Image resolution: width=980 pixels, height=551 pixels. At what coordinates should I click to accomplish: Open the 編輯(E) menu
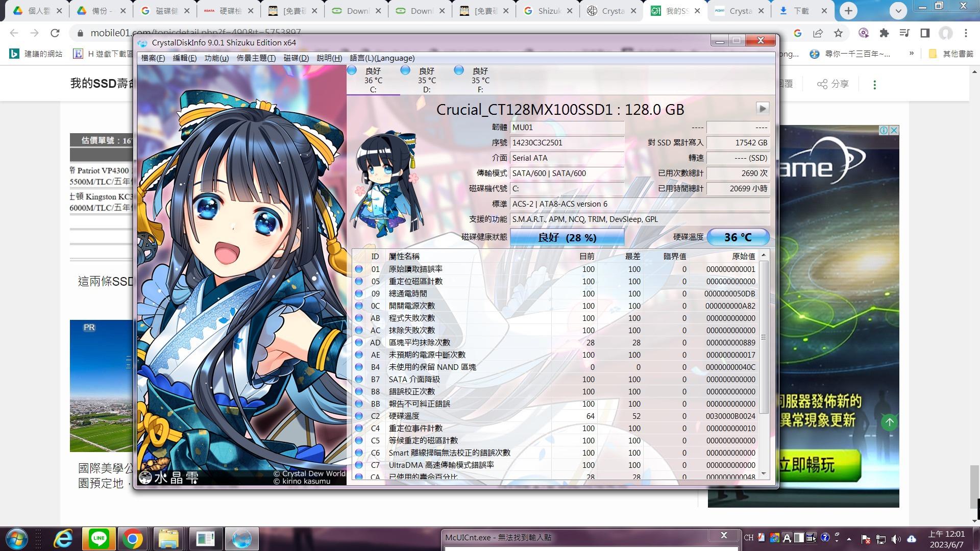tap(184, 58)
